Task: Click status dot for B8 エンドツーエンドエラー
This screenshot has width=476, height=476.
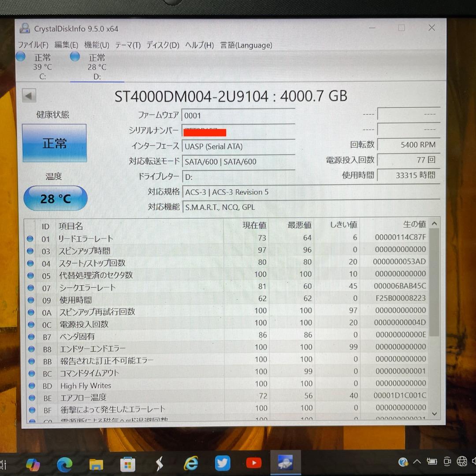Action: click(31, 349)
